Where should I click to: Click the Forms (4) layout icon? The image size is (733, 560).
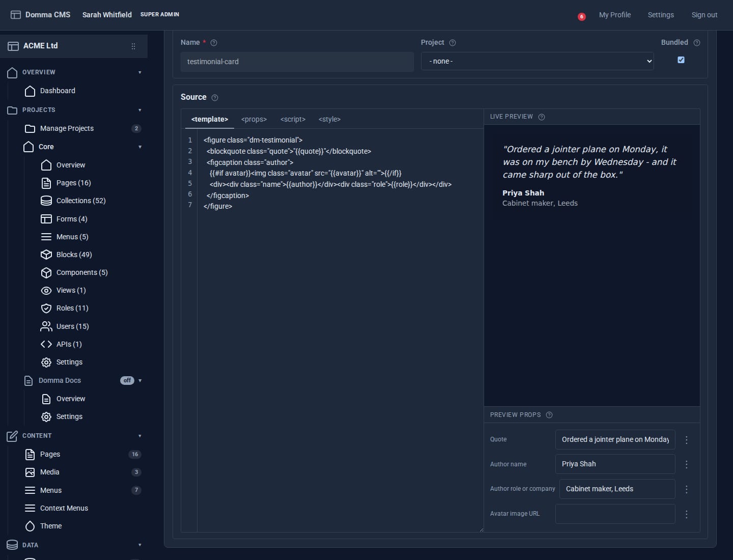pos(46,219)
